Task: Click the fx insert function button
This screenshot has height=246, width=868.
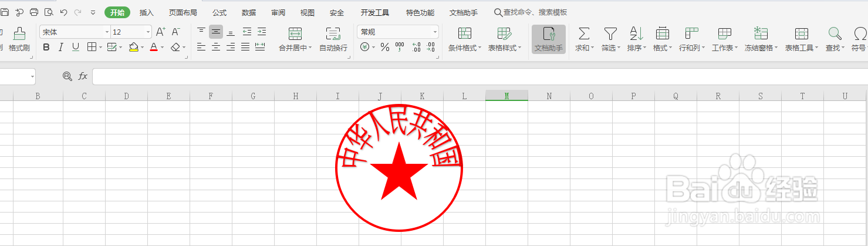Action: pyautogui.click(x=83, y=76)
